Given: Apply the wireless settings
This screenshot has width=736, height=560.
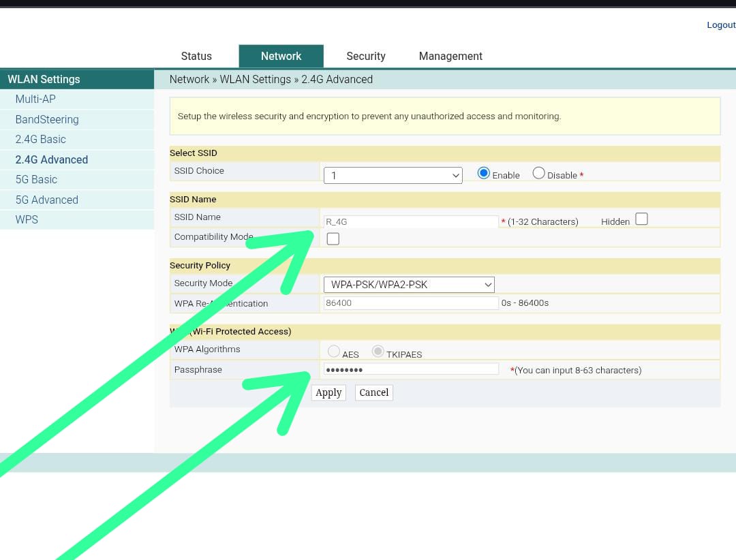Looking at the screenshot, I should tap(328, 392).
